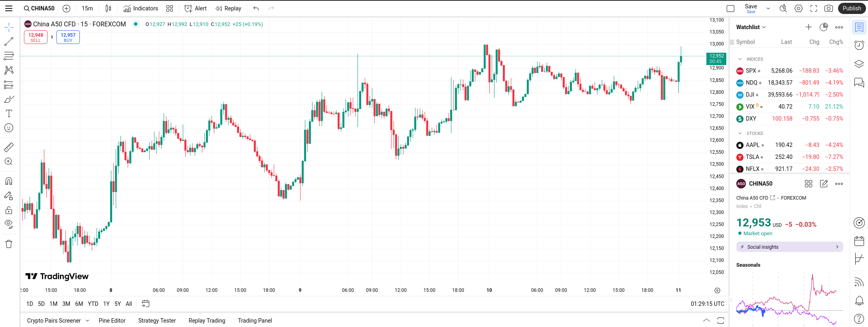Screen dimensions: 868x327
Task: Open symbol search CHINA50
Action: (39, 8)
